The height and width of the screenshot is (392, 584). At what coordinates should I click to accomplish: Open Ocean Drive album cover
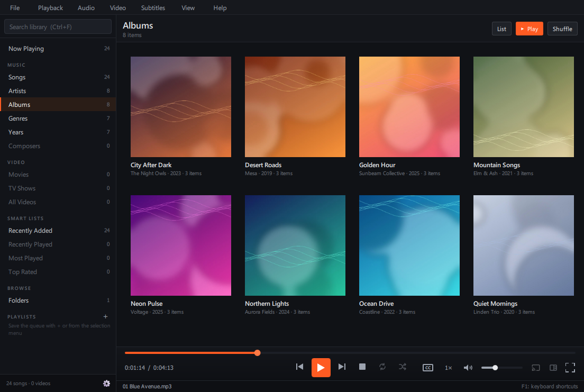[409, 245]
